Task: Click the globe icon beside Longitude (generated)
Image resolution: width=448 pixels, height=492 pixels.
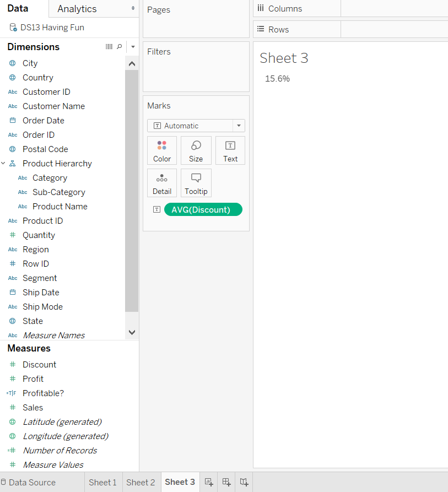Action: tap(13, 436)
